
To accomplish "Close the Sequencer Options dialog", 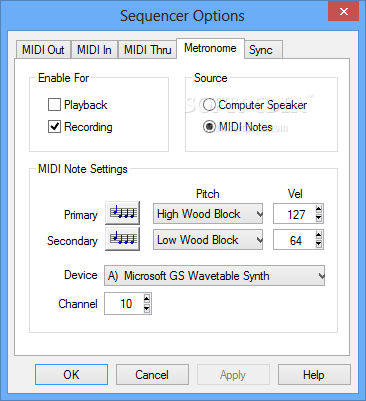I will pyautogui.click(x=344, y=11).
